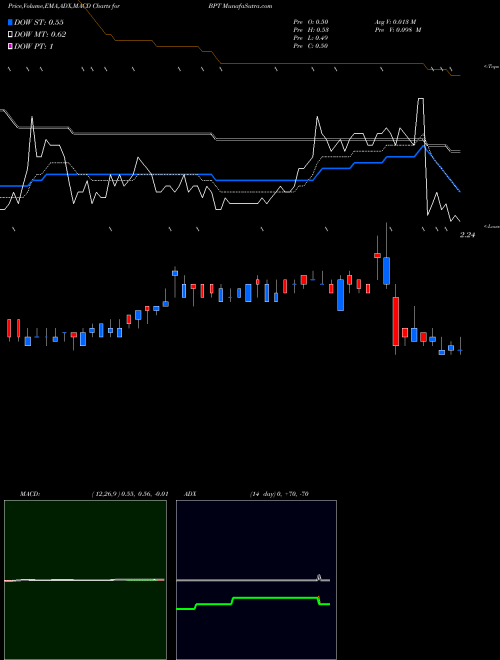Image resolution: width=500 pixels, height=660 pixels.
Task: Open the green MACD indicator chart
Action: coord(85,580)
